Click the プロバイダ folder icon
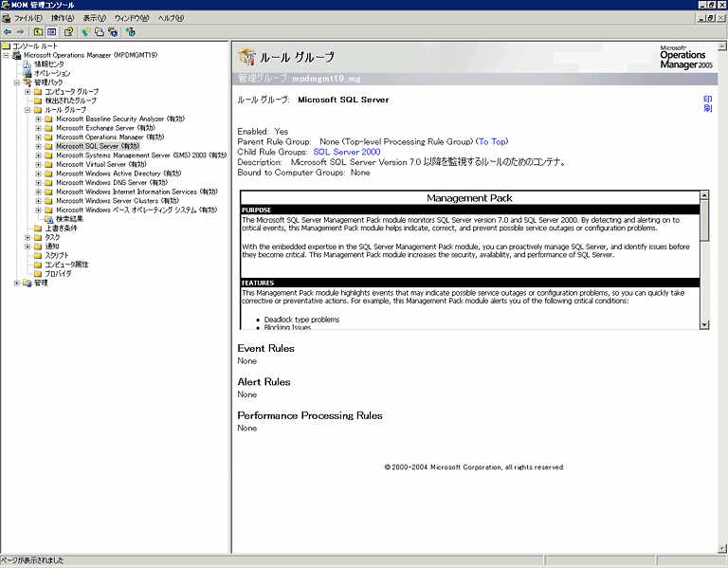728x568 pixels. click(x=38, y=273)
